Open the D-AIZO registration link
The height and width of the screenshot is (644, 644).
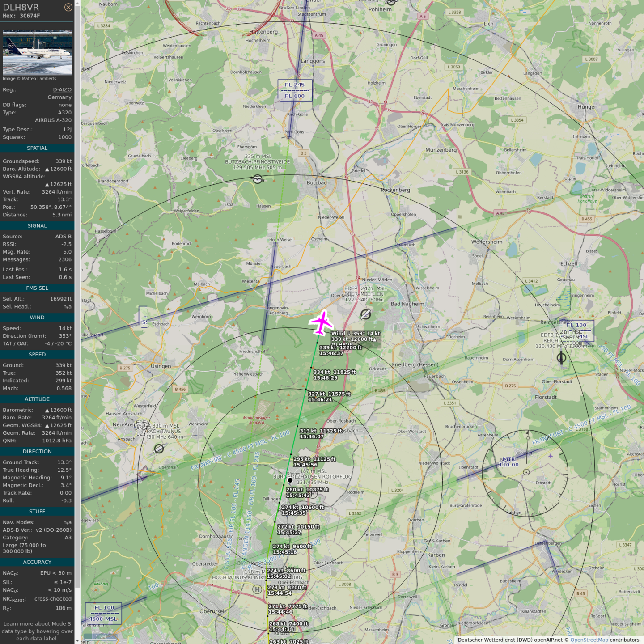(62, 89)
